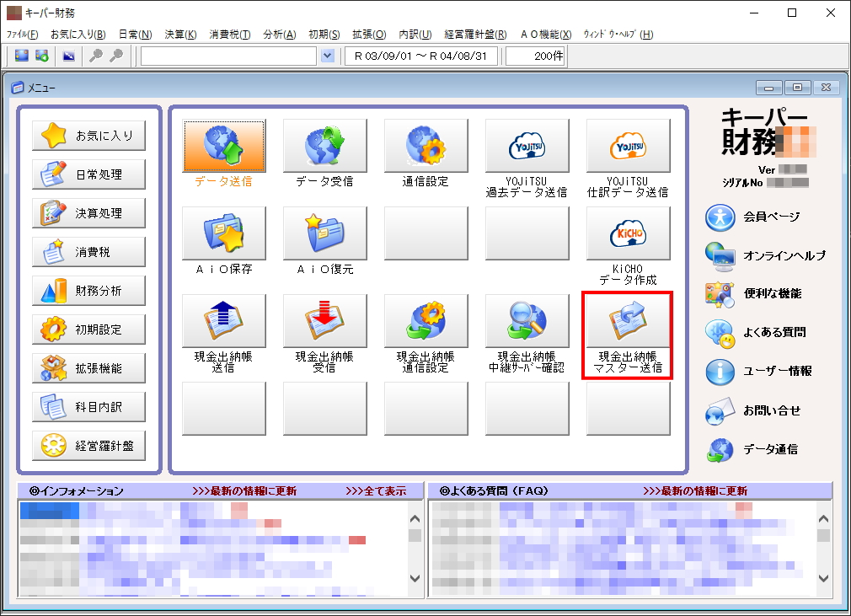Click the fiscal period R 03/09/01 field
Viewport: 851px width, 616px height.
tap(421, 56)
